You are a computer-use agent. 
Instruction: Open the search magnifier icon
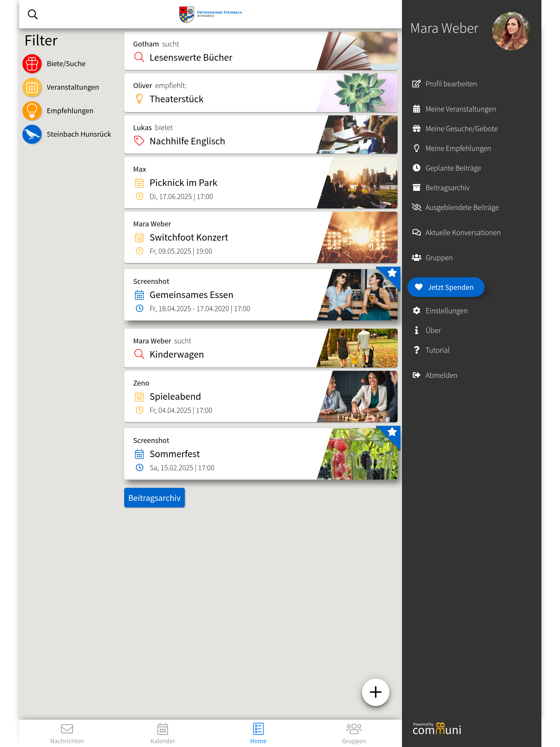33,14
